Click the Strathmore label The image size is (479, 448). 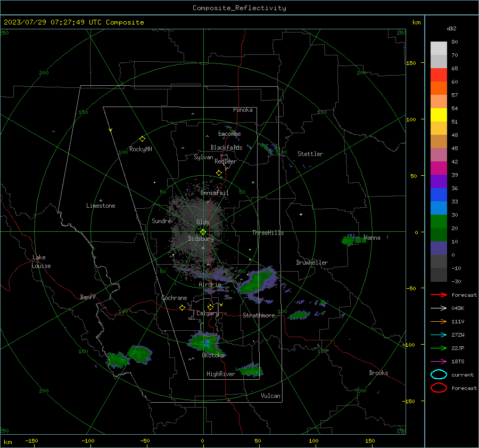coord(259,315)
